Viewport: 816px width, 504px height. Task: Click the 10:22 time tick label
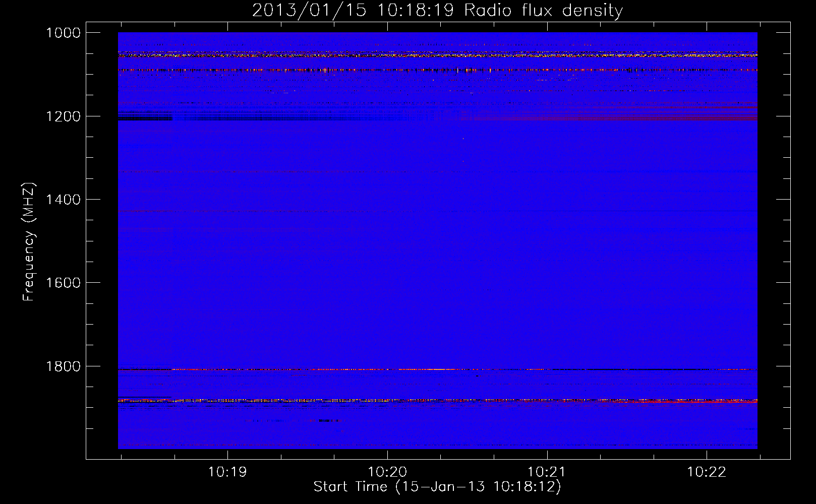click(x=707, y=472)
